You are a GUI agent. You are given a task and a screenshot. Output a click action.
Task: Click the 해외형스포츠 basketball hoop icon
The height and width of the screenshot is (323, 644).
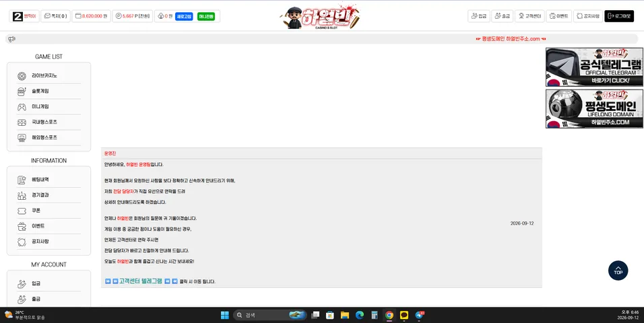(22, 138)
